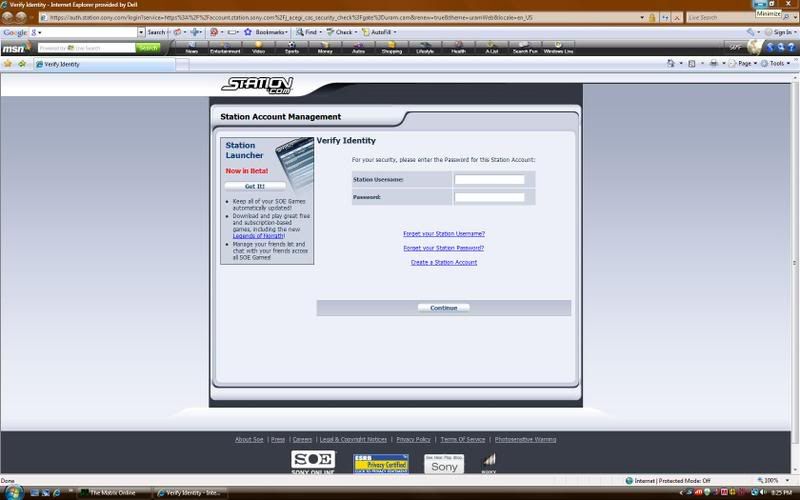Open Forgot your Station Password link

[x=443, y=248]
